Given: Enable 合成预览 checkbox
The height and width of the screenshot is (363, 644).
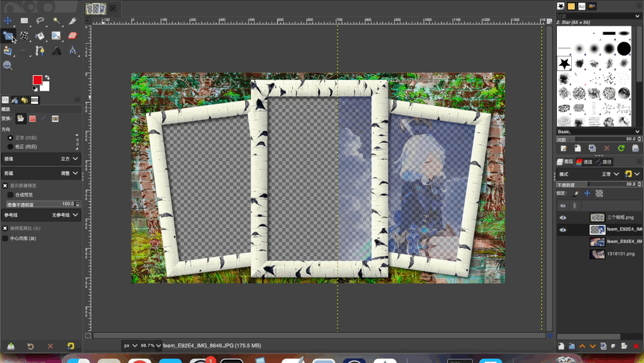Looking at the screenshot, I should [10, 195].
